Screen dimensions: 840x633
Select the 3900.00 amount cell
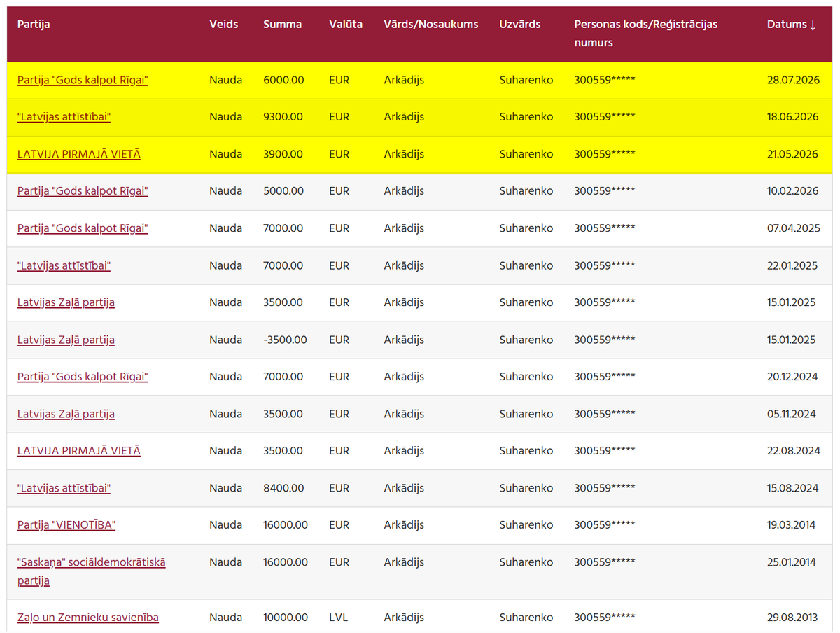tap(283, 154)
